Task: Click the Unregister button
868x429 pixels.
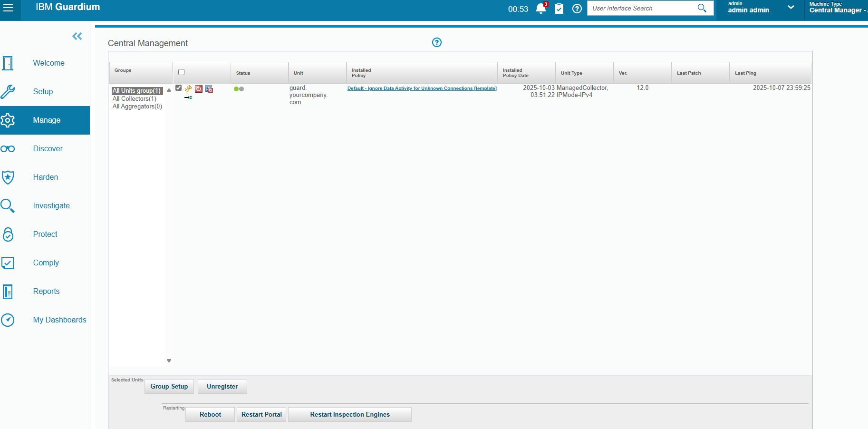Action: [x=222, y=387]
